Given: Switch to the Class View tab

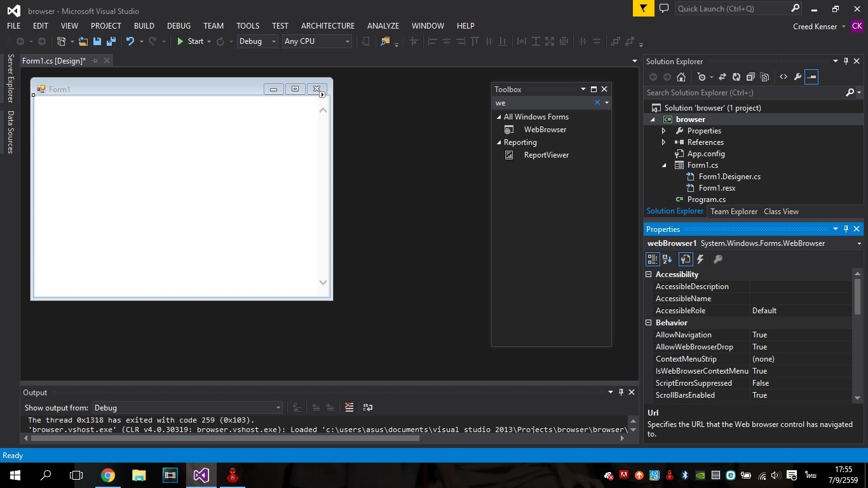Looking at the screenshot, I should (781, 212).
